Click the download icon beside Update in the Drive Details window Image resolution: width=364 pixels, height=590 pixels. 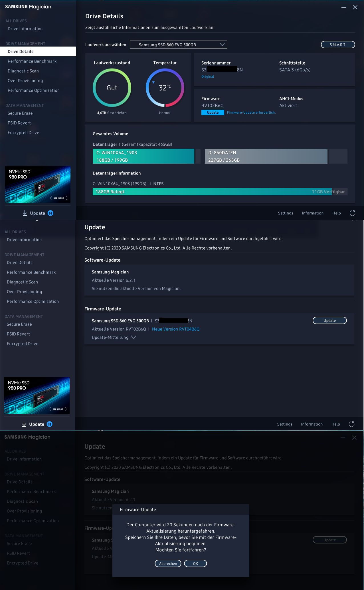25,213
